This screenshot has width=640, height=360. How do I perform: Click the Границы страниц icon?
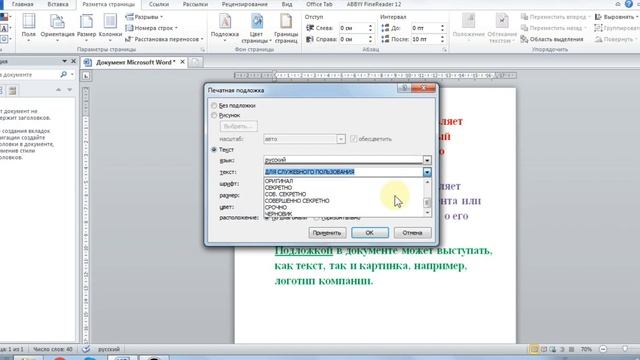click(286, 28)
